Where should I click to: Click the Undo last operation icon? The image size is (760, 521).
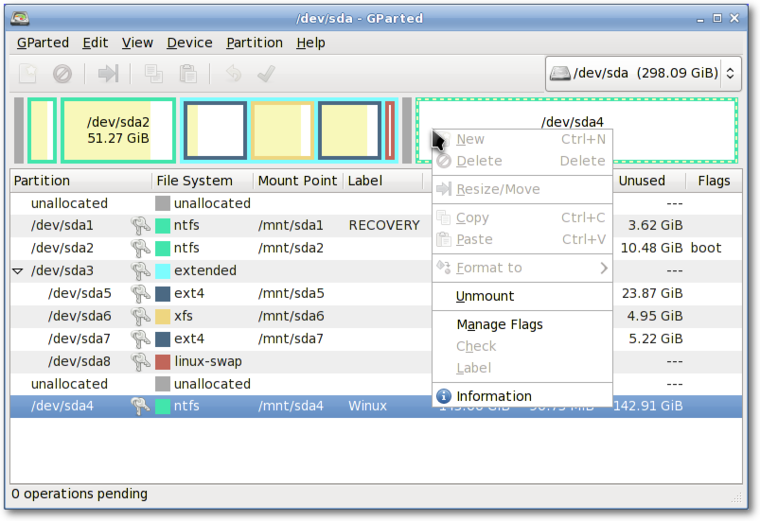coord(234,74)
